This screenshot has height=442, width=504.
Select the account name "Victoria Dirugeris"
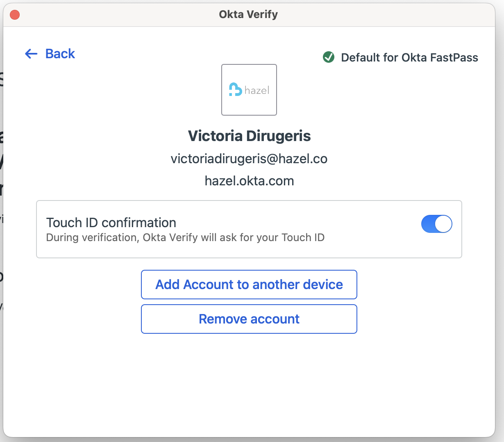point(249,136)
